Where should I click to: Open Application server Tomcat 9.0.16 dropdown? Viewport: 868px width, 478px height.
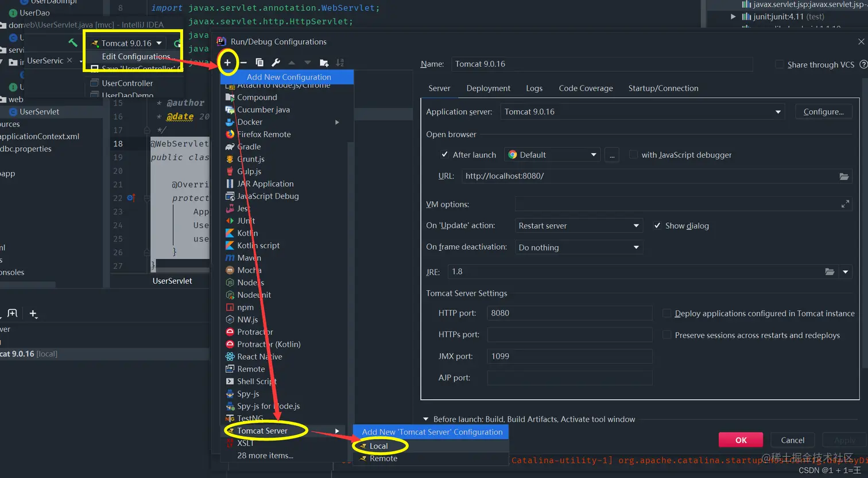pos(642,112)
